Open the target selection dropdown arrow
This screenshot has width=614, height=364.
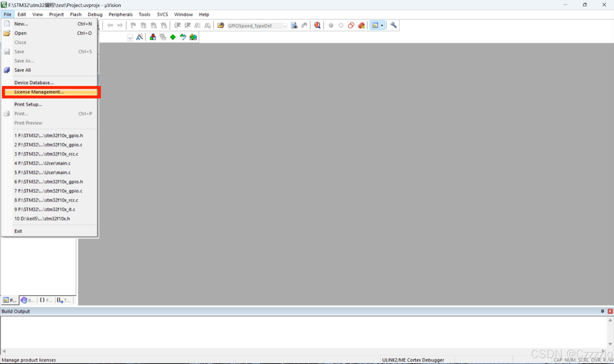(130, 38)
